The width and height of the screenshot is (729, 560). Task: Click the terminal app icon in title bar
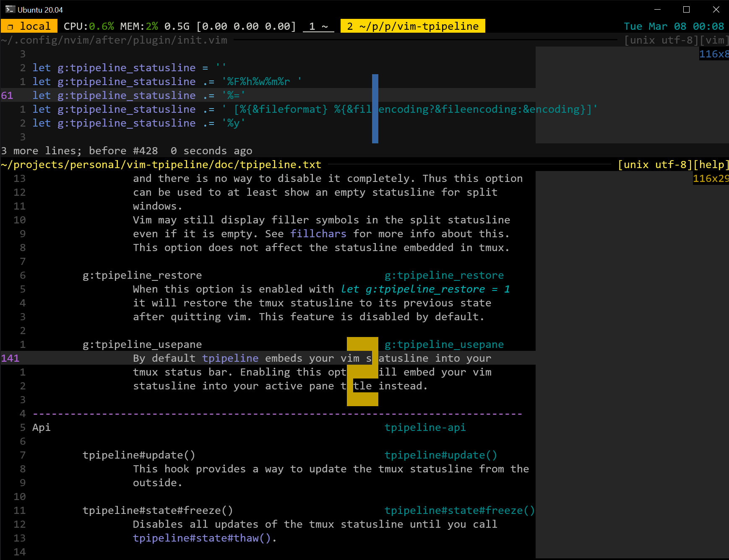(x=10, y=9)
